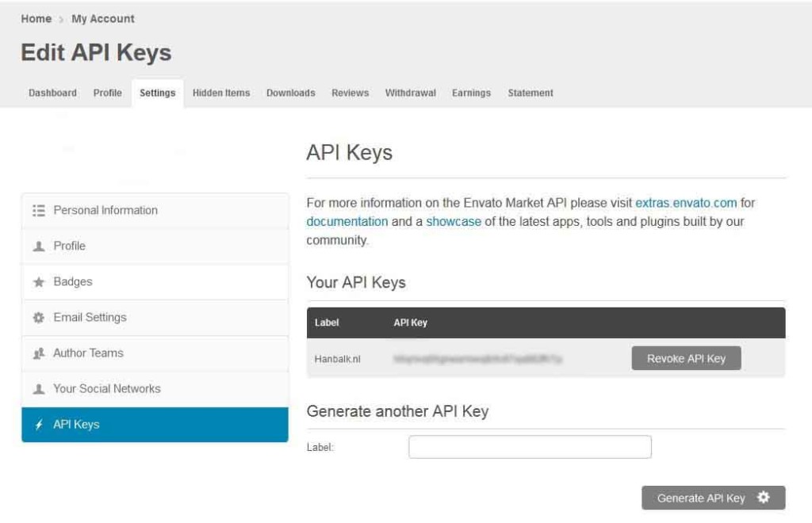Screen dimensions: 812x523
Task: Click the Hanbalk.nl label cell
Action: click(337, 359)
